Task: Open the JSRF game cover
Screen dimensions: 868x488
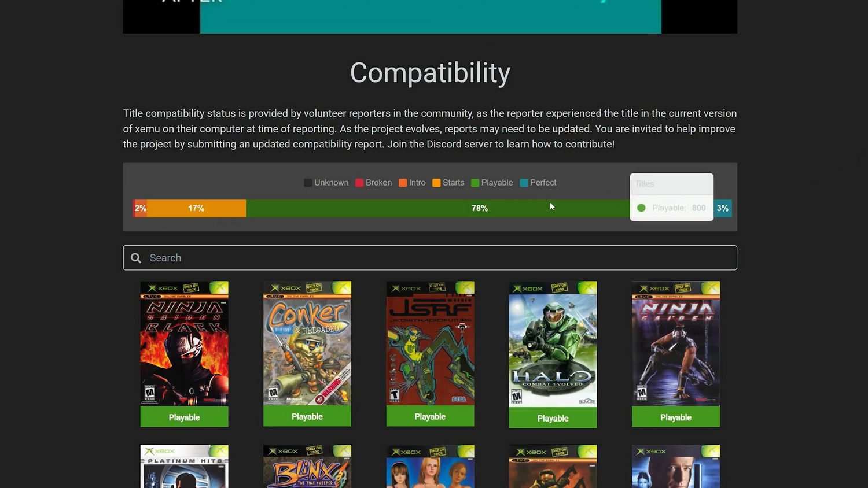Action: coord(430,344)
